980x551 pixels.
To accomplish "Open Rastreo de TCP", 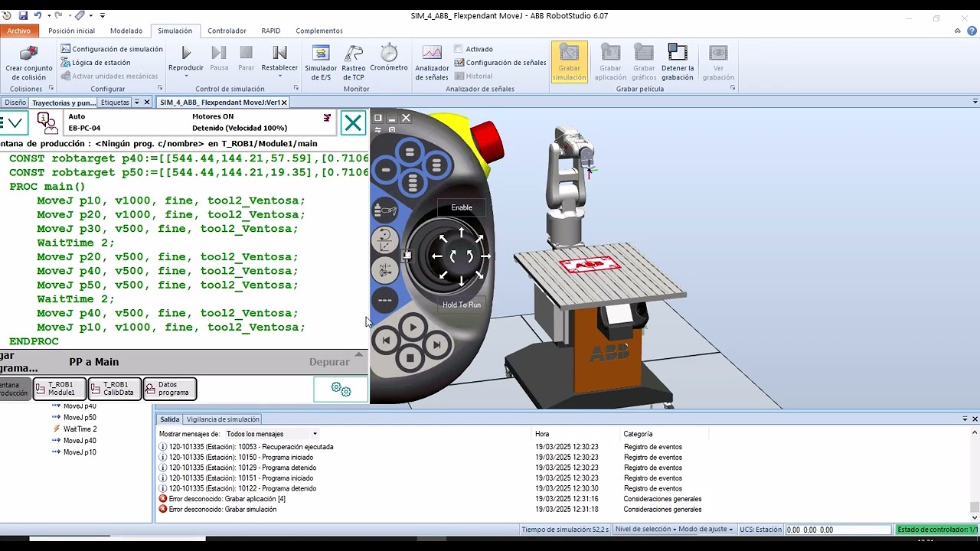I will tap(354, 61).
